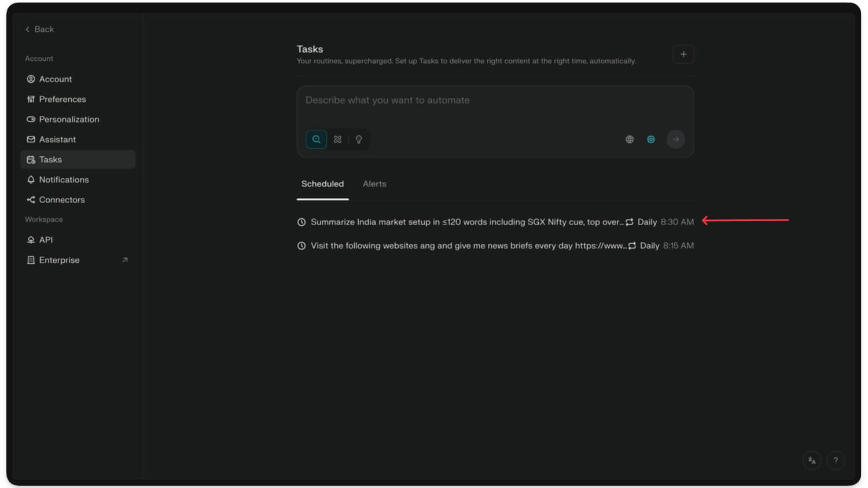Open Notifications settings in the sidebar
This screenshot has width=868, height=488.
coord(64,179)
